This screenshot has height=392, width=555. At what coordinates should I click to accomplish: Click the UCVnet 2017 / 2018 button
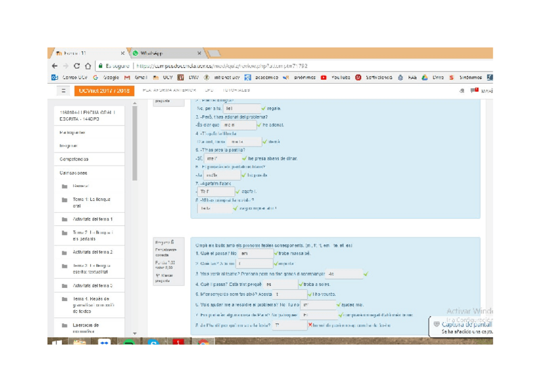pos(104,91)
